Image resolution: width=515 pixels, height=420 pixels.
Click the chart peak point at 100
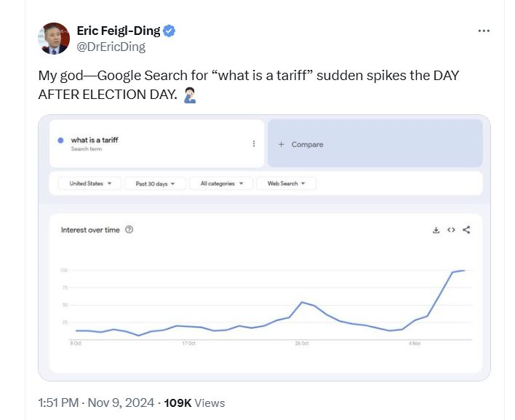pyautogui.click(x=464, y=271)
